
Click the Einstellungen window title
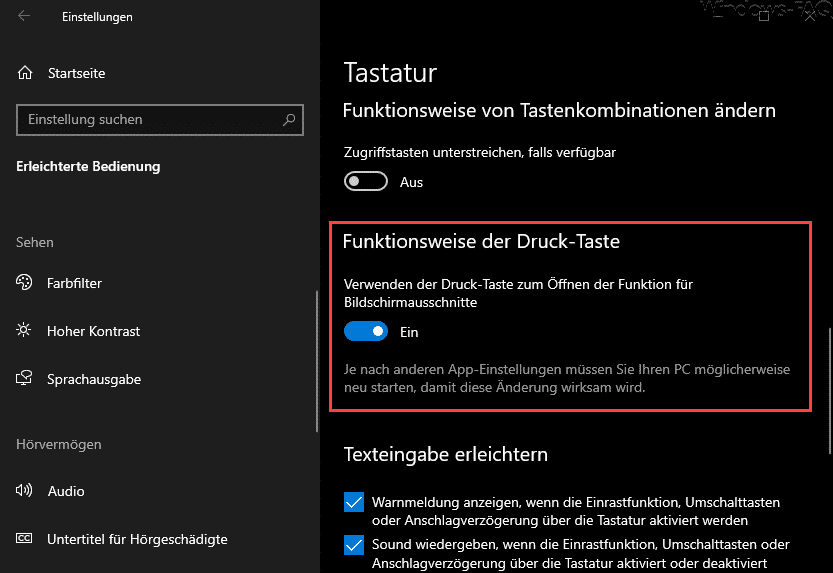click(97, 17)
